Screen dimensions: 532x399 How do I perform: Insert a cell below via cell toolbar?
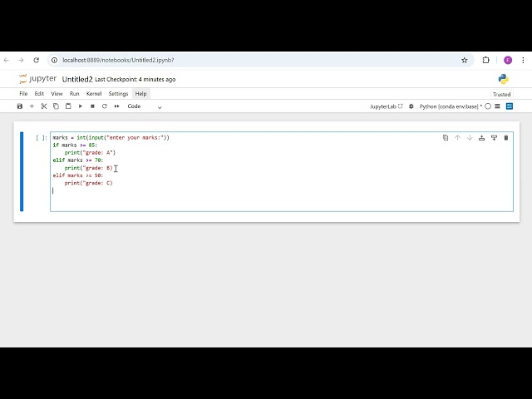coord(494,138)
